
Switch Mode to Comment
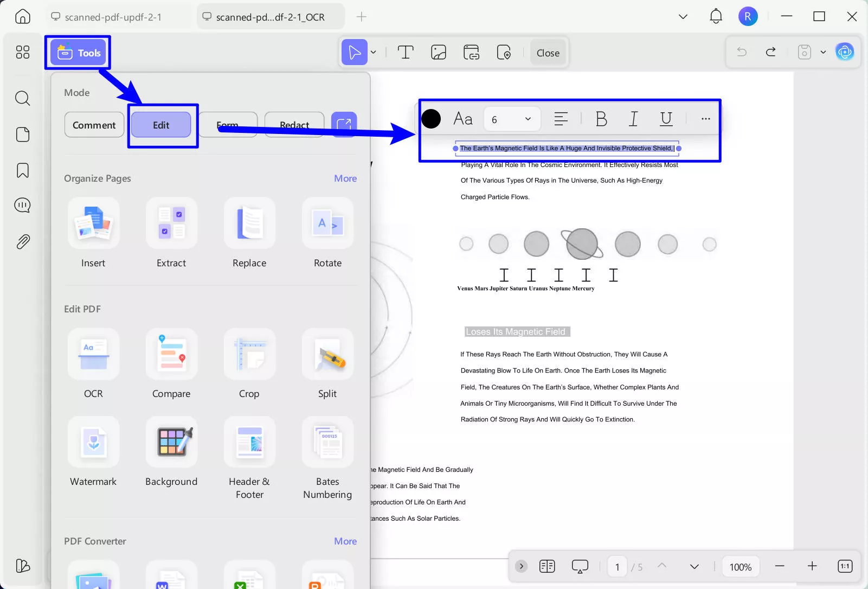click(x=94, y=125)
